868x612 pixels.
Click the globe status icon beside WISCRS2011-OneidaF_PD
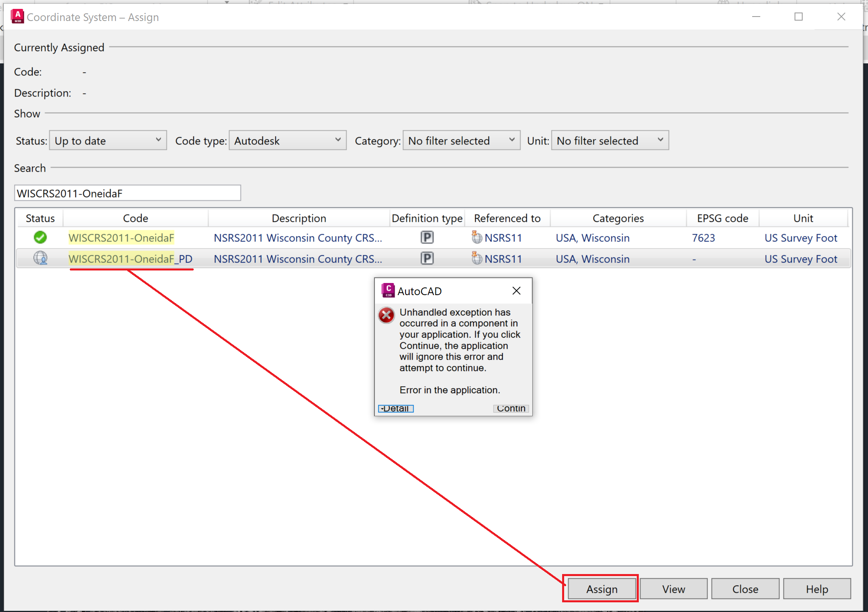pyautogui.click(x=40, y=258)
